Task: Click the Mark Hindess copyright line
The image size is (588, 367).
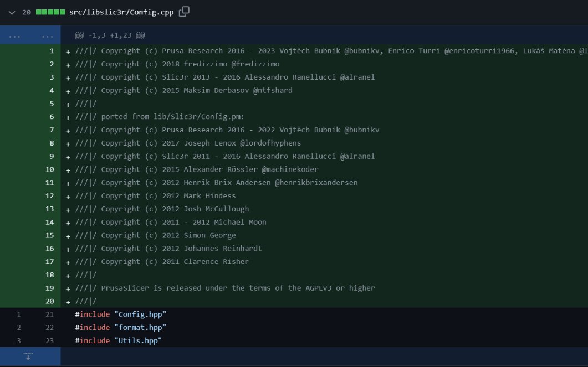Action: click(155, 196)
